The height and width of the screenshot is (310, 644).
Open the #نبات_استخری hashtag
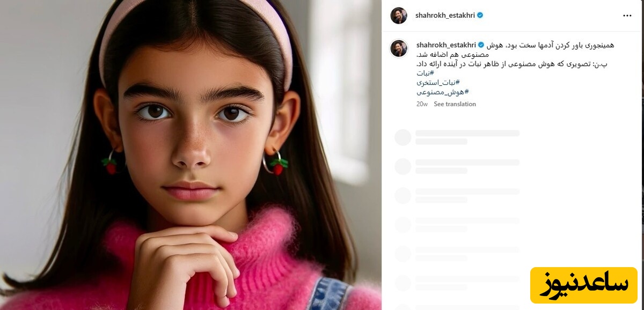tap(438, 83)
